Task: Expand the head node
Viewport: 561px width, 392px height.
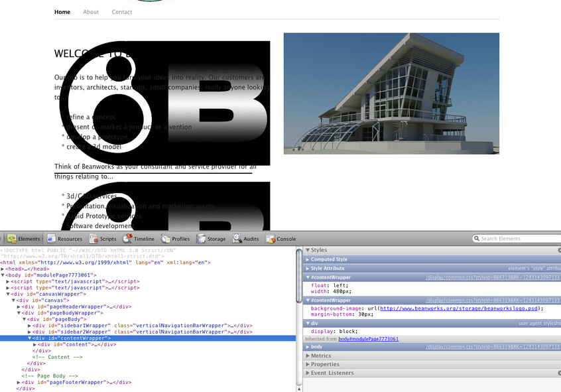Action: point(3,269)
